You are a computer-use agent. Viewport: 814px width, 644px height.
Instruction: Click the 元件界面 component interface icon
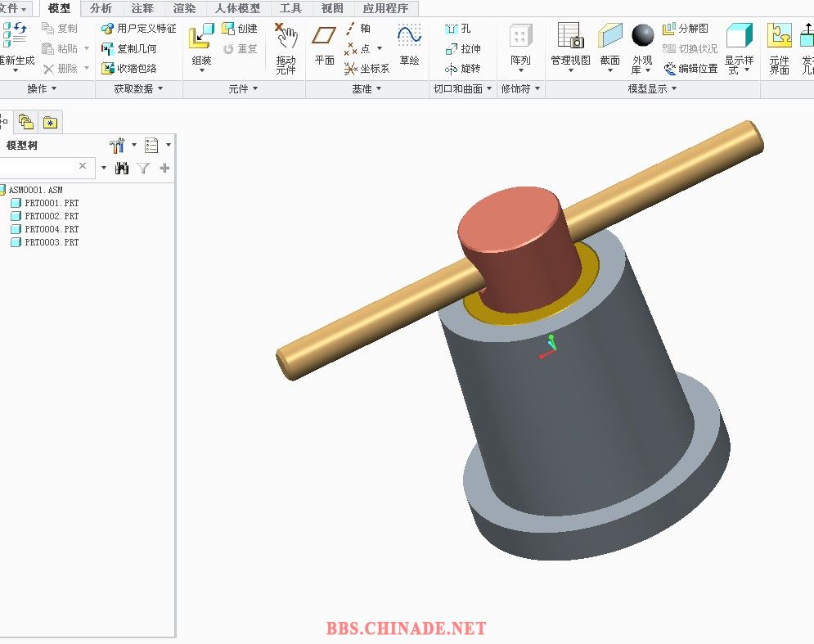click(779, 47)
